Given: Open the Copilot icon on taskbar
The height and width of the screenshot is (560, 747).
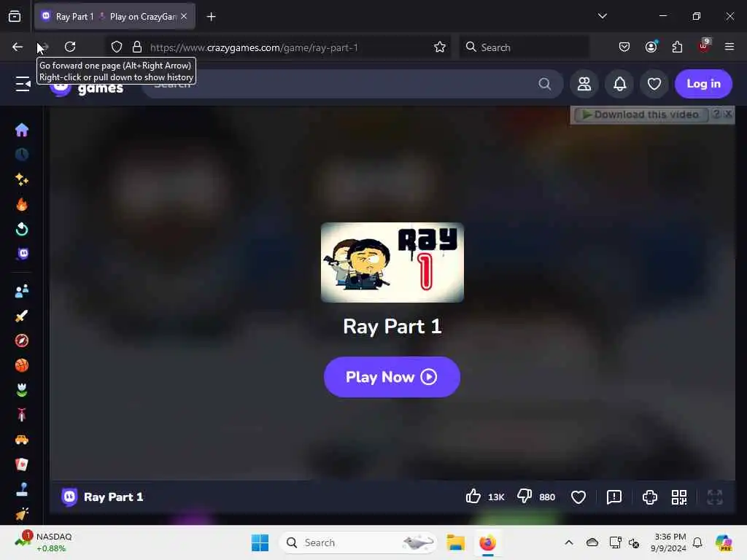Looking at the screenshot, I should coord(724,542).
